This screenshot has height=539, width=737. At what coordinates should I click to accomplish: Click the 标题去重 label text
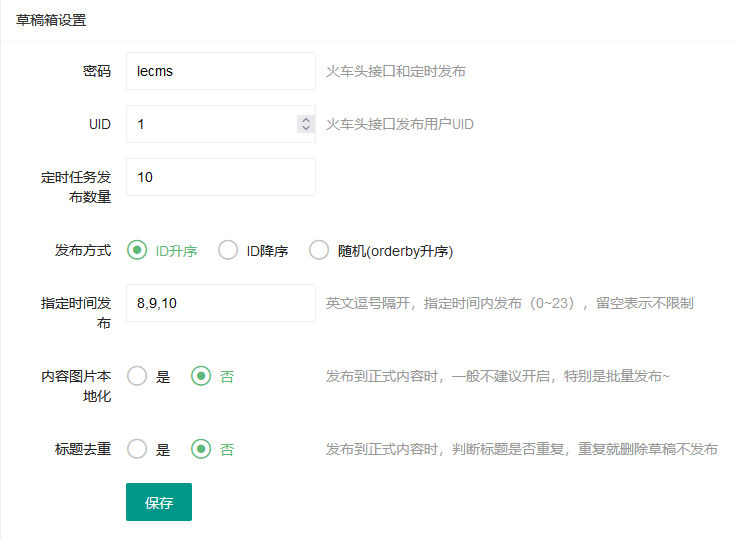82,449
